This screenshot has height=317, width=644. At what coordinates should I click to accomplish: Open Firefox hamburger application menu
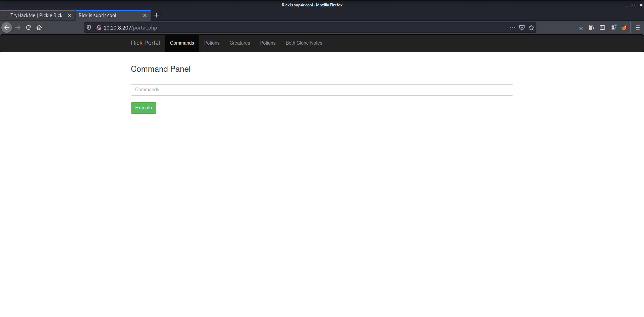[x=638, y=28]
